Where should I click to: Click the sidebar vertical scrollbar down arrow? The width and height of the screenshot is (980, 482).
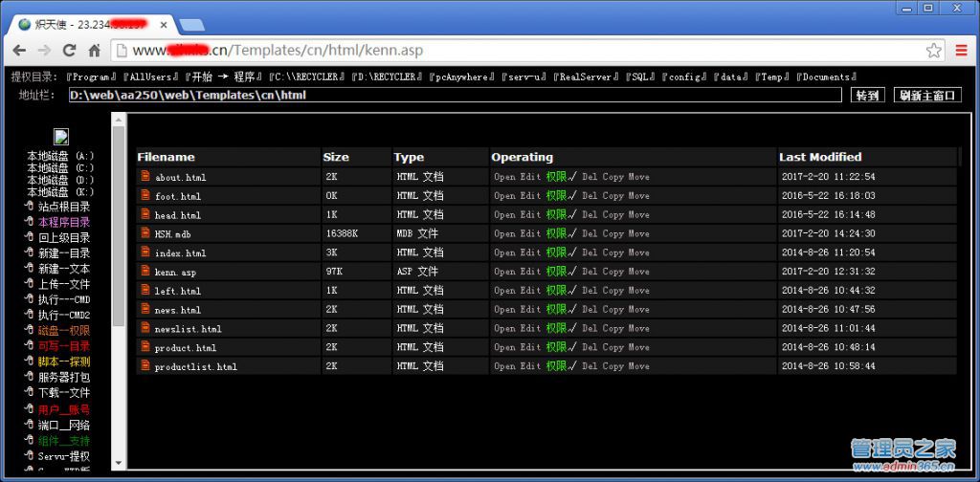[119, 464]
